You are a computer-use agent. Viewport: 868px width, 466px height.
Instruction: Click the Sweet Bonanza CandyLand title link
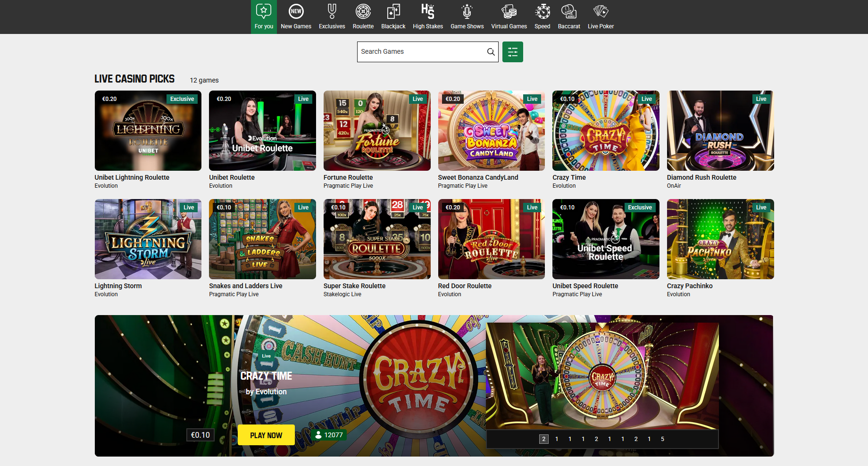pyautogui.click(x=478, y=177)
